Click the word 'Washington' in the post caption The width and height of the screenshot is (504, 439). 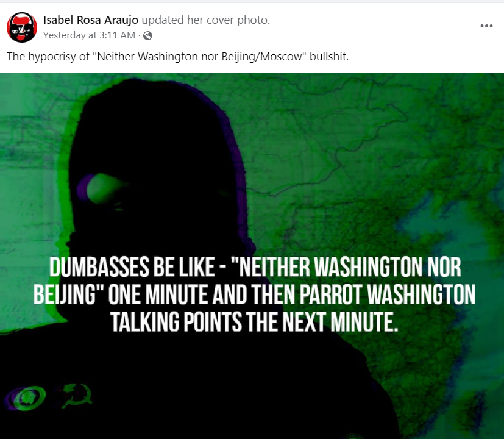tap(168, 57)
